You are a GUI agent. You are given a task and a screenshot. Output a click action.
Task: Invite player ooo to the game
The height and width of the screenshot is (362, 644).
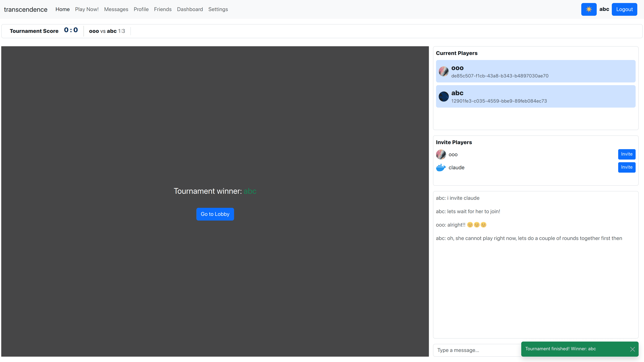pyautogui.click(x=626, y=154)
